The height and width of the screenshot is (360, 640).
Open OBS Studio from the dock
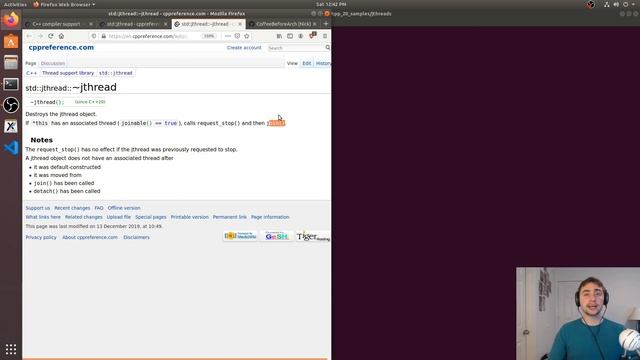point(11,105)
